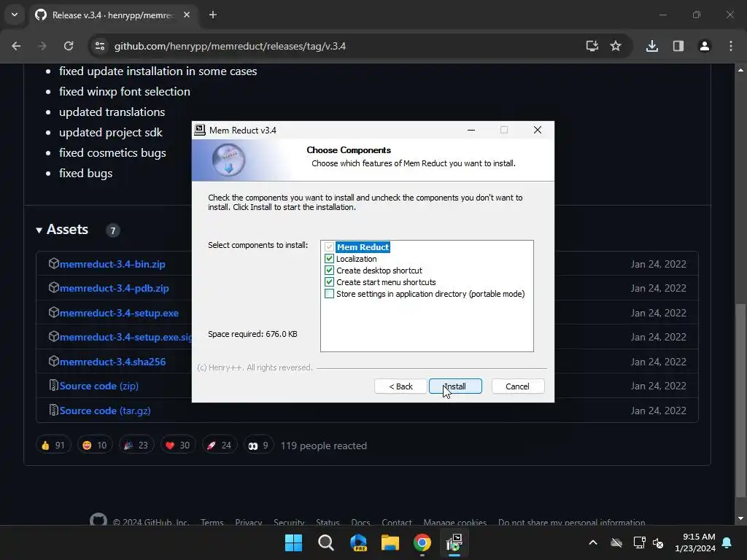This screenshot has height=560, width=747.
Task: Select the Release v.3.4 browser tab
Action: coord(112,15)
